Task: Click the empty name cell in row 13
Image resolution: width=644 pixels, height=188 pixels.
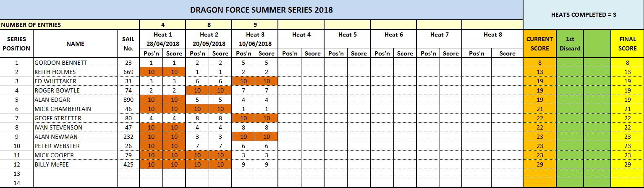Action: click(76, 174)
